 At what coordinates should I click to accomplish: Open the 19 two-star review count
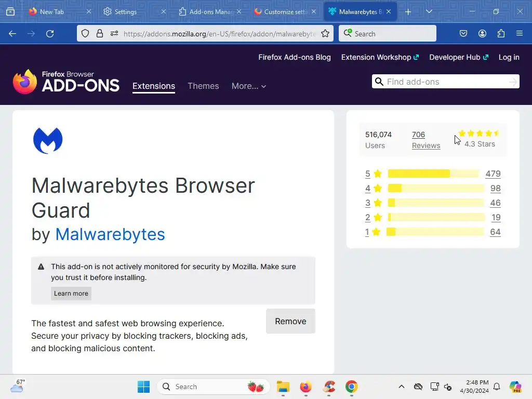coord(496,218)
